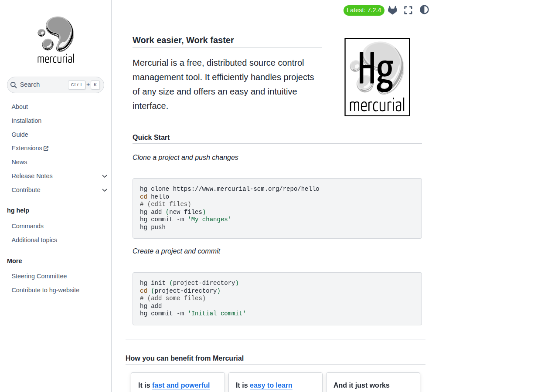Click the 'hg init (project-directory)' line

(x=189, y=283)
